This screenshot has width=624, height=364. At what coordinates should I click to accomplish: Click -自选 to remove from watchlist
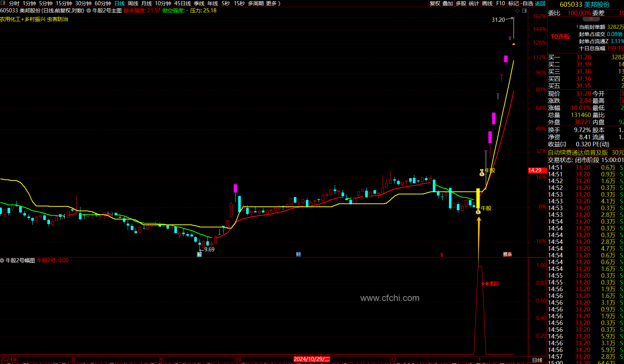[x=527, y=3]
